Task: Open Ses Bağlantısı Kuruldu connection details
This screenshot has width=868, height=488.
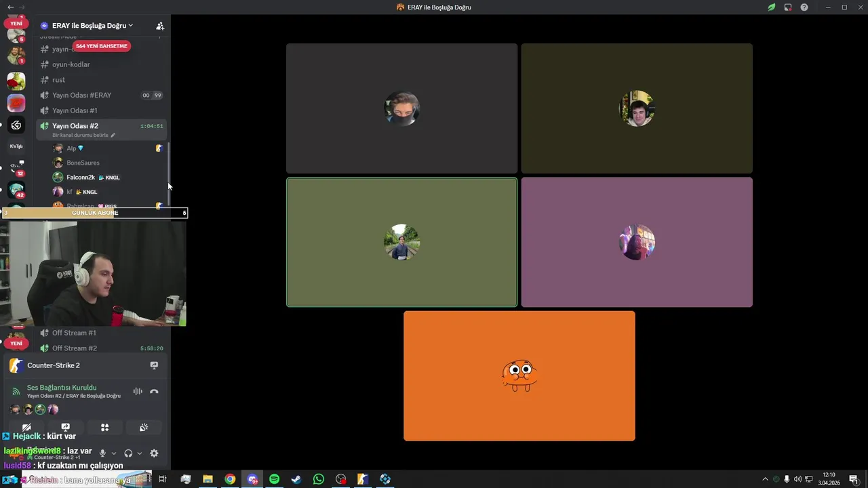Action: point(62,388)
